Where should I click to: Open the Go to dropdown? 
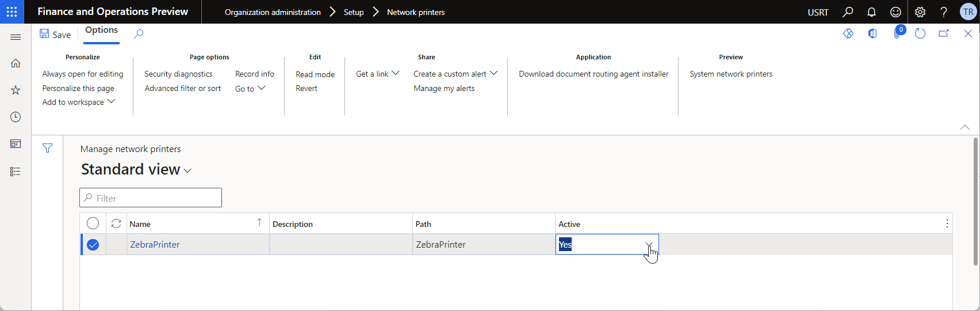click(x=250, y=89)
